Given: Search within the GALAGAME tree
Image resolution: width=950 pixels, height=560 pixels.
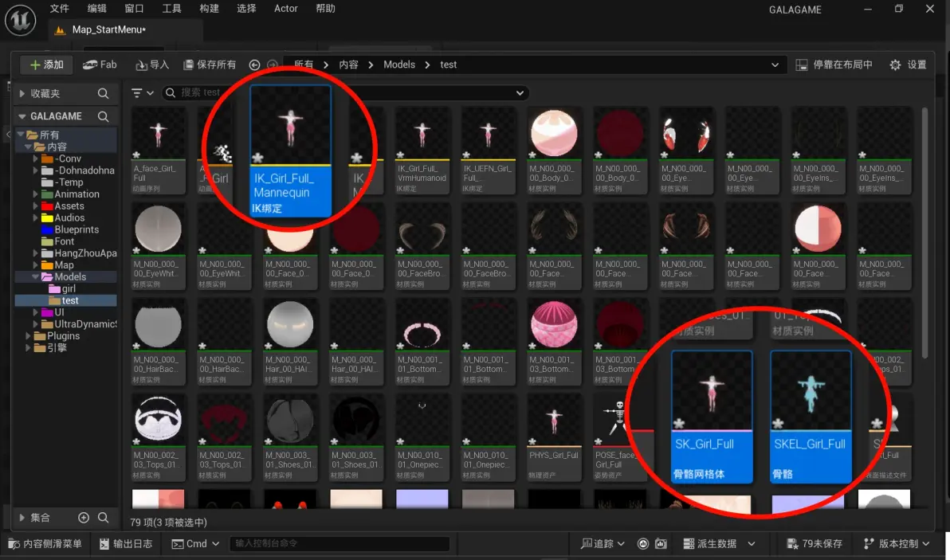Looking at the screenshot, I should [x=103, y=116].
